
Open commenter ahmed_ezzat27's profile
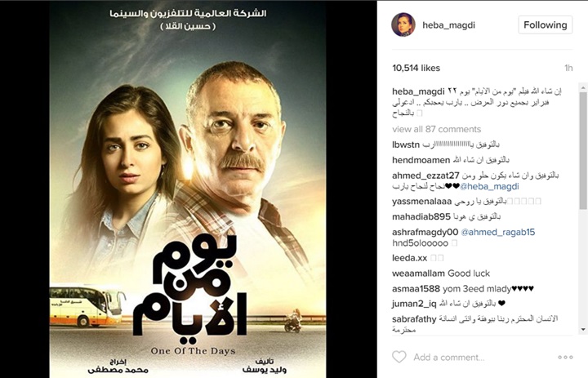pyautogui.click(x=425, y=176)
